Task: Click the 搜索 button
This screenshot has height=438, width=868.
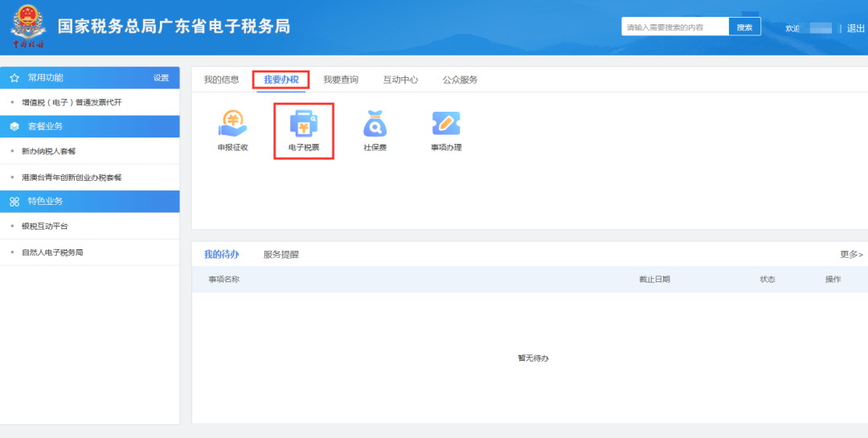Action: [744, 27]
